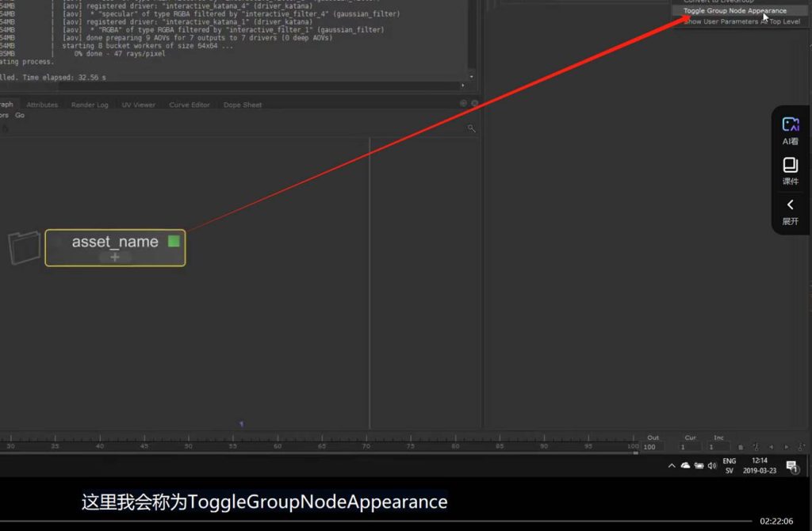Screen dimensions: 812x531
Task: Click the green edit flag on asset_name node
Action: click(174, 242)
